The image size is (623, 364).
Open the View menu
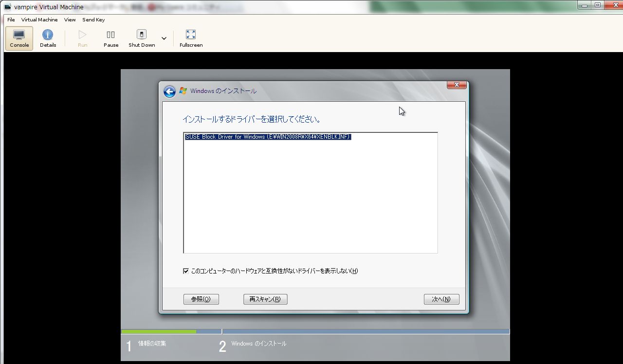pyautogui.click(x=70, y=19)
